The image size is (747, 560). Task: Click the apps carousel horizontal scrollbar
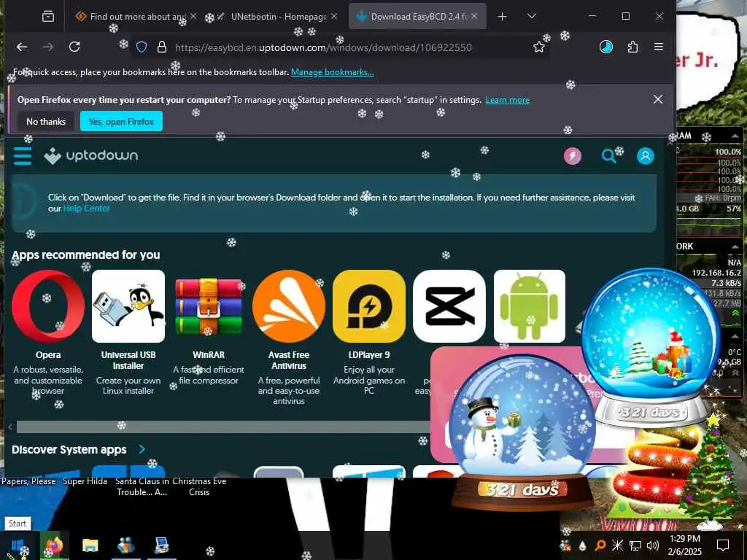pyautogui.click(x=224, y=427)
